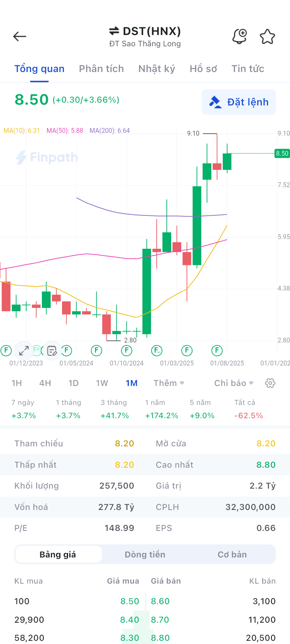
Task: Select the 1W timeframe
Action: (x=102, y=383)
